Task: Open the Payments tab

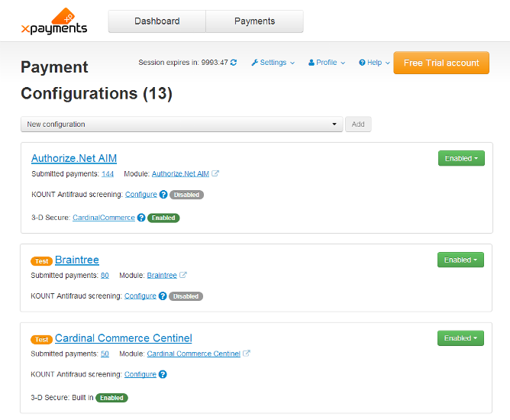Action: [255, 21]
